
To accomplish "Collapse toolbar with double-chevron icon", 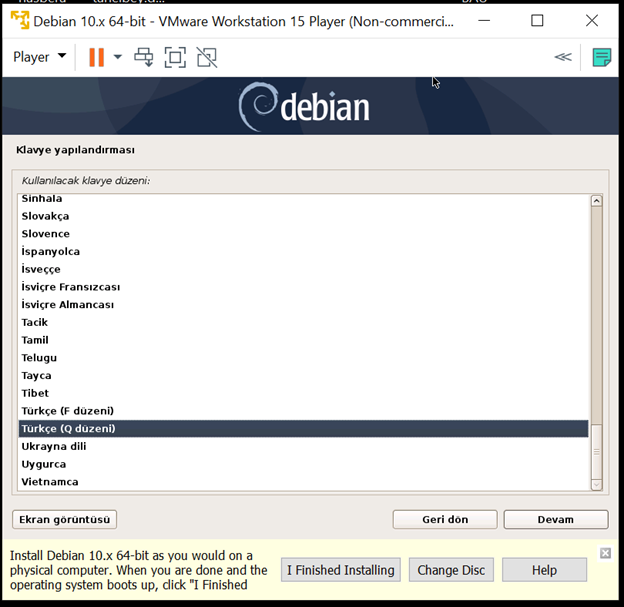I will click(563, 57).
